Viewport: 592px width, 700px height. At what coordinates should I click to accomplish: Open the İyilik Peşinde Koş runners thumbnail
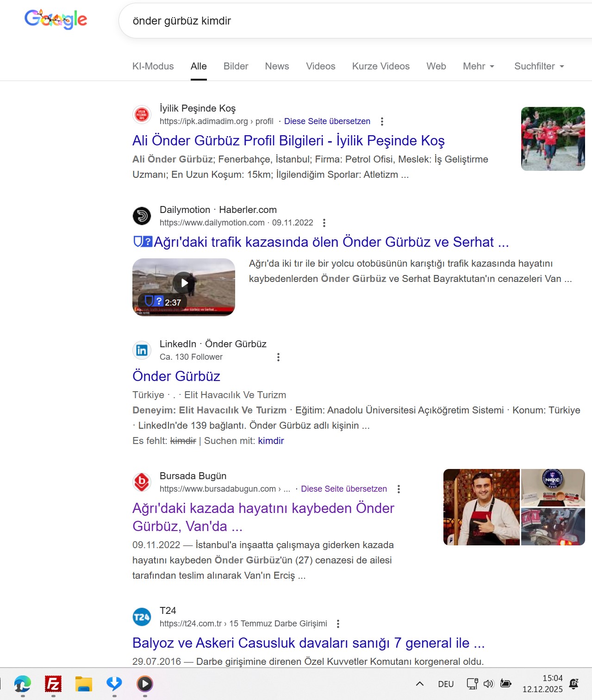point(553,139)
